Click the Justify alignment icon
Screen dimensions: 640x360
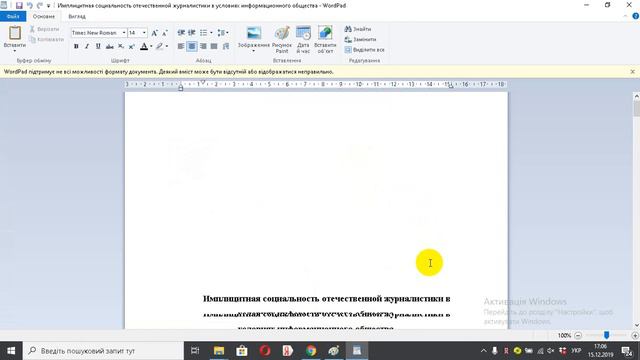213,47
